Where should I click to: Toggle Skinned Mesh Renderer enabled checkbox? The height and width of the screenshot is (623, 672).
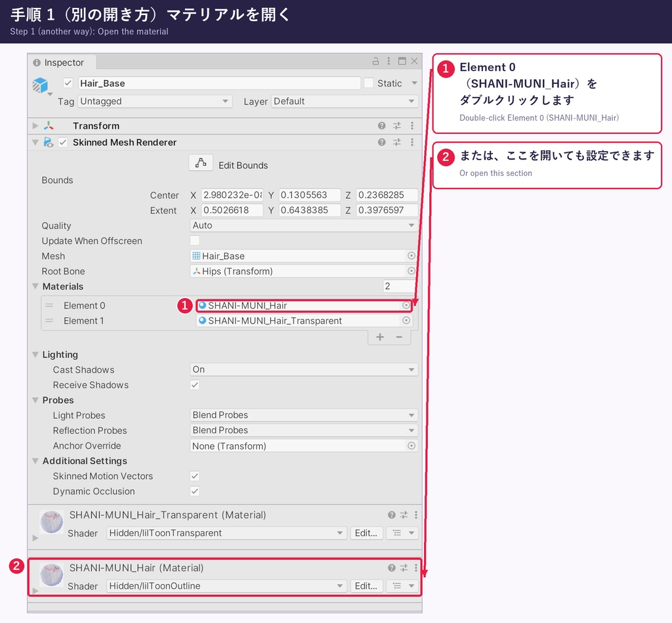click(x=63, y=142)
